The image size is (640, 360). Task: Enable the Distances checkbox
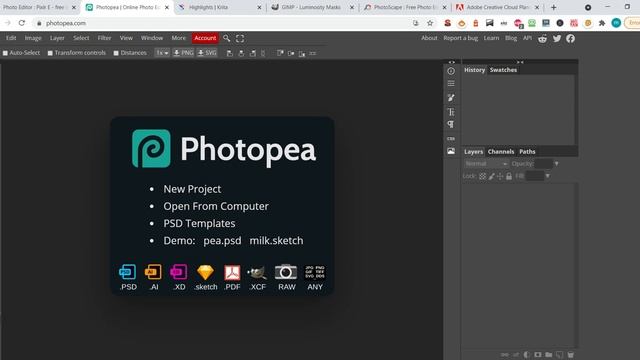[116, 53]
